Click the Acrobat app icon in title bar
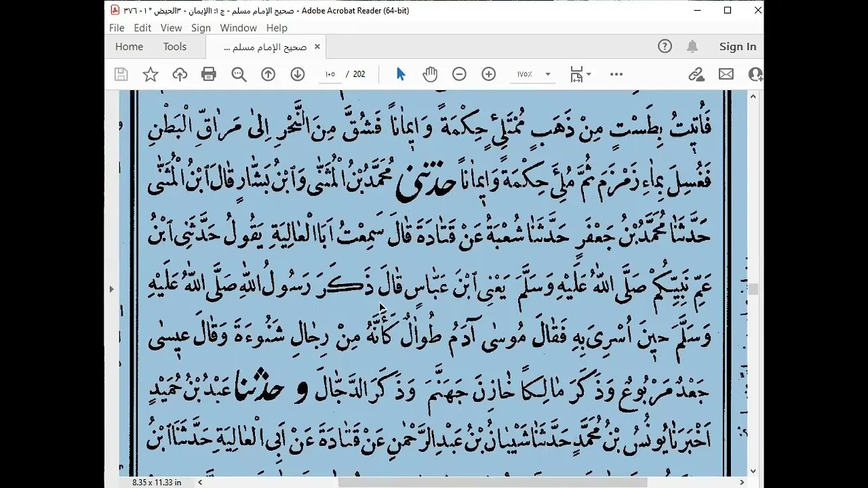The image size is (868, 488). coord(115,10)
